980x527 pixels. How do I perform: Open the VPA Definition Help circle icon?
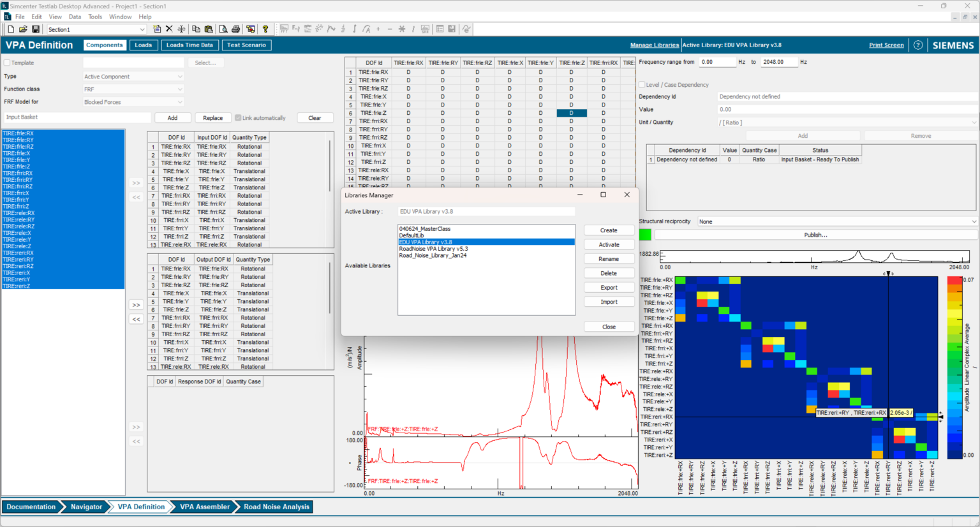[917, 45]
